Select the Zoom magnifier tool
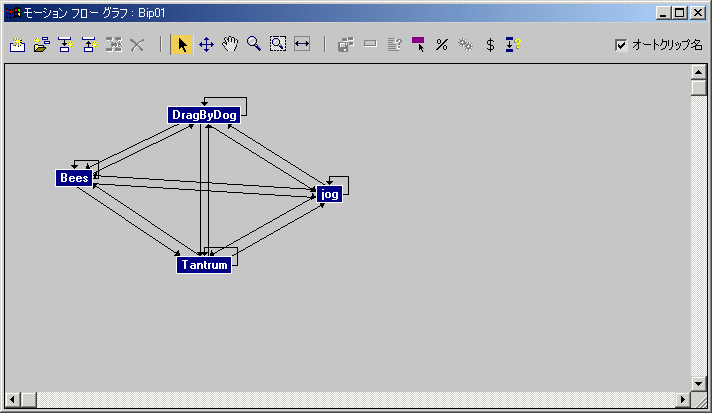This screenshot has height=413, width=712. [x=254, y=44]
